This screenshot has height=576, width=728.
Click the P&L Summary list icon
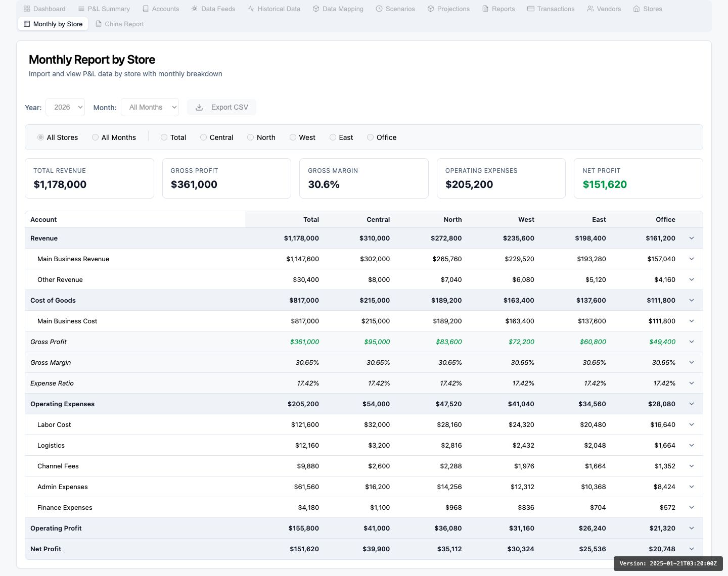[81, 9]
